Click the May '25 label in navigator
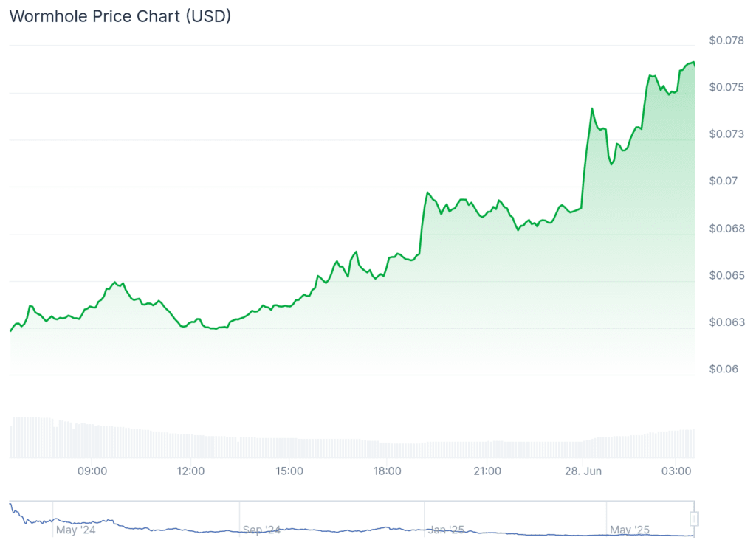 click(x=630, y=530)
